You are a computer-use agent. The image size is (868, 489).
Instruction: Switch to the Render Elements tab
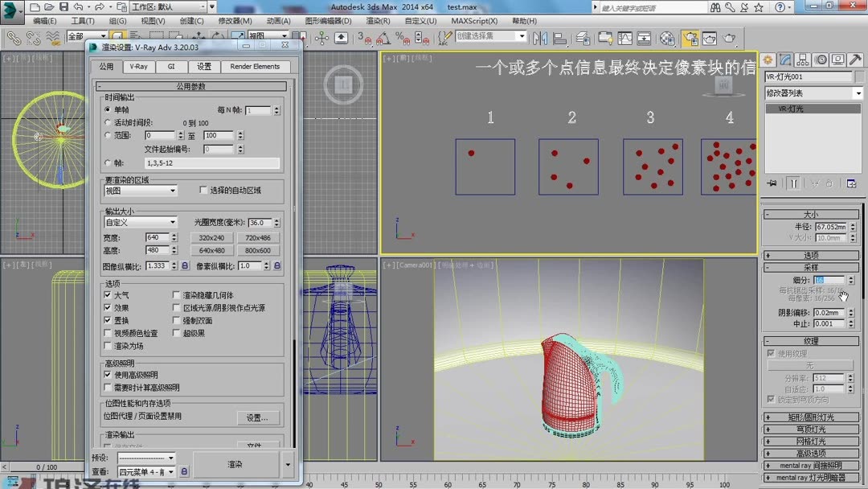pyautogui.click(x=256, y=67)
